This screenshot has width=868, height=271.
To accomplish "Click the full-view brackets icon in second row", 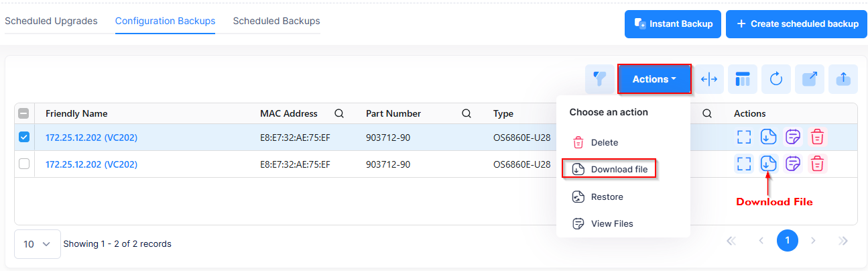I will point(743,164).
